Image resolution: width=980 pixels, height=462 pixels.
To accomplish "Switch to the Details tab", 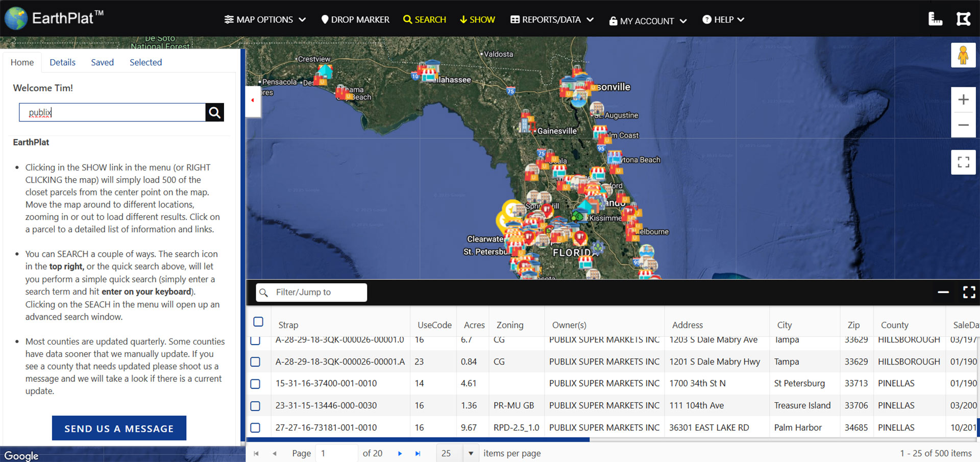I will click(62, 62).
